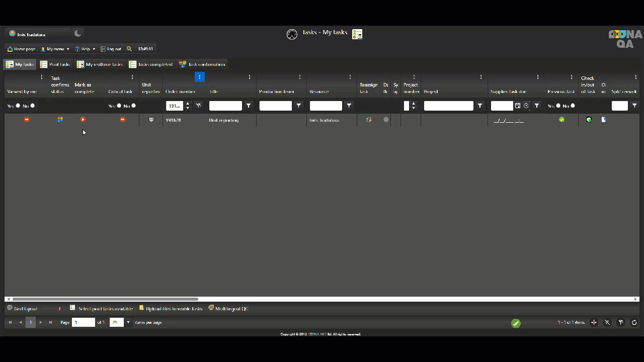Open the Tasks completed tab

[150, 64]
